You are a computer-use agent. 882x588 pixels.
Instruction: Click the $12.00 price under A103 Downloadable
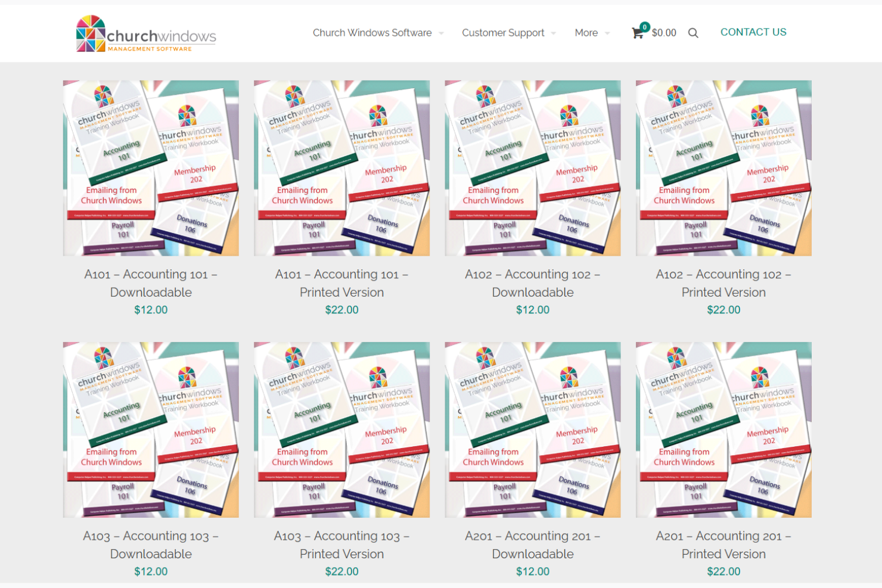(x=151, y=571)
